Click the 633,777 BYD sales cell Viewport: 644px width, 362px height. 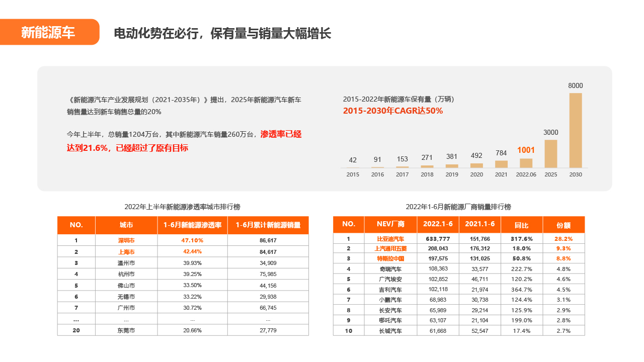click(x=438, y=239)
